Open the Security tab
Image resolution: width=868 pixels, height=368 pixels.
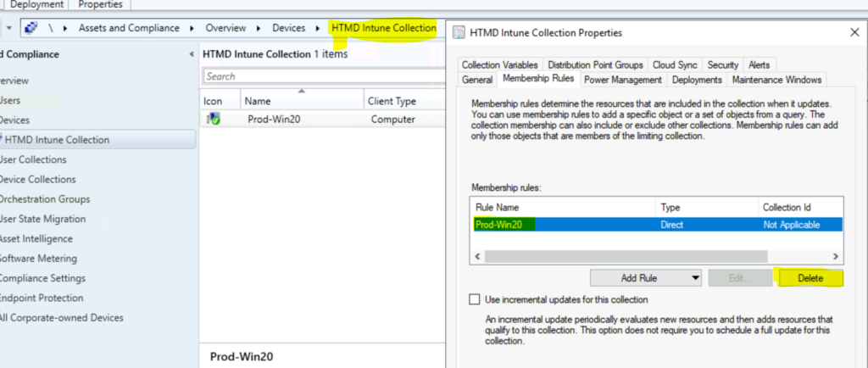tap(722, 64)
